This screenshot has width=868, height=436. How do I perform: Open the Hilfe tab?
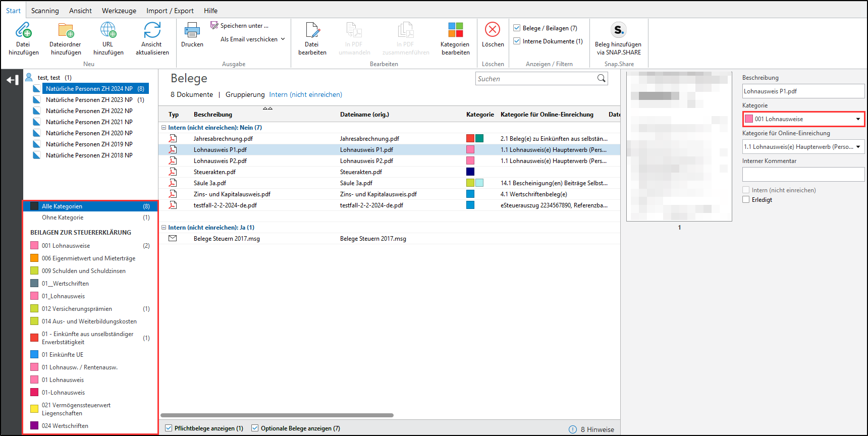pyautogui.click(x=211, y=11)
